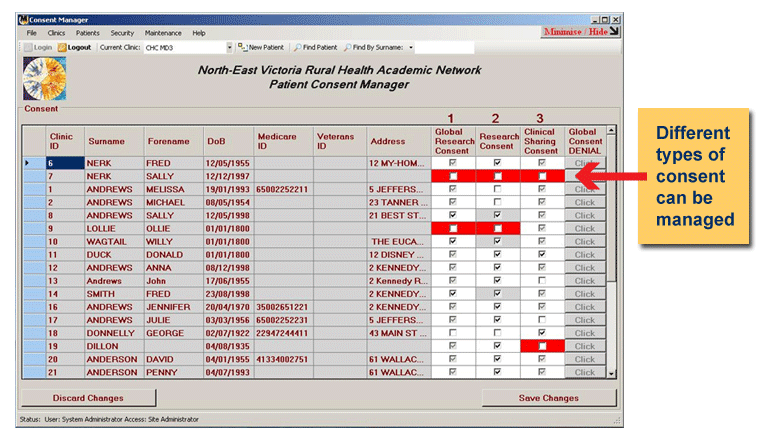
Task: Toggle Research Consent for SMITH FRED
Action: point(497,294)
